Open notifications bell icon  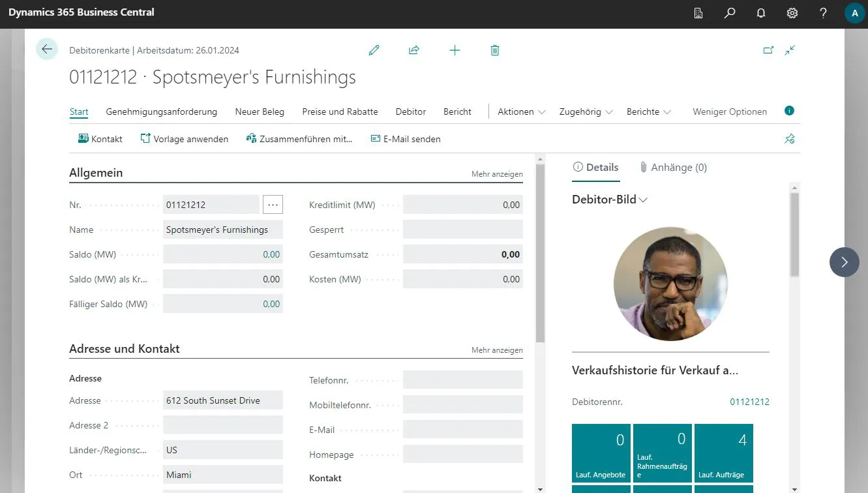760,13
